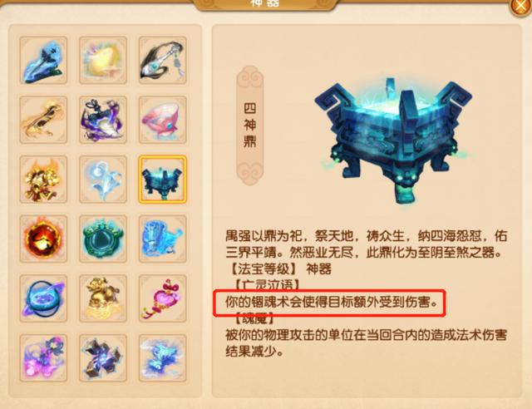The width and height of the screenshot is (532, 409).
Task: Pick the purple flame lotus artifact
Action: tap(103, 120)
